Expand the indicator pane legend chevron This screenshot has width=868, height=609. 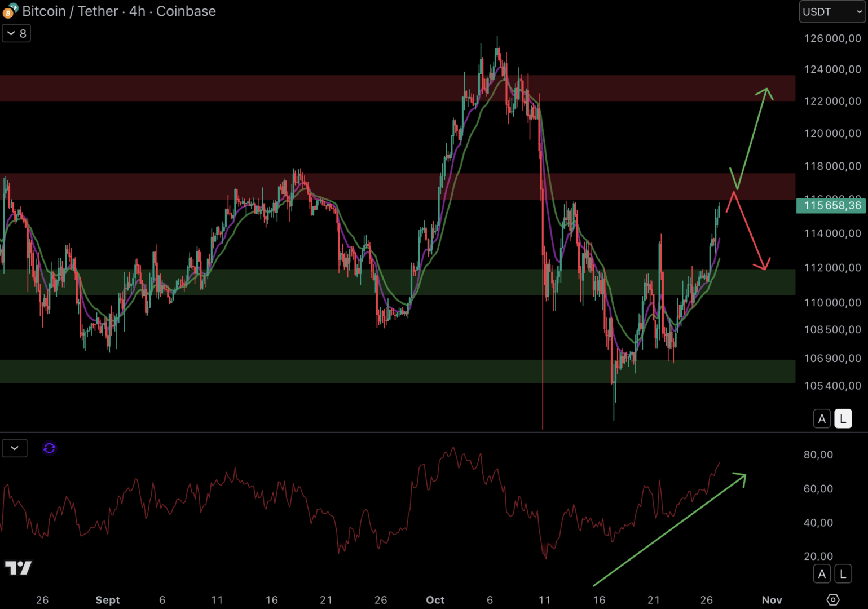[15, 448]
